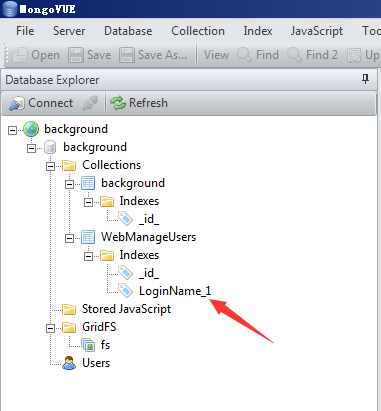Click the Connect button label
Screen dimensions: 381x411
(x=50, y=103)
